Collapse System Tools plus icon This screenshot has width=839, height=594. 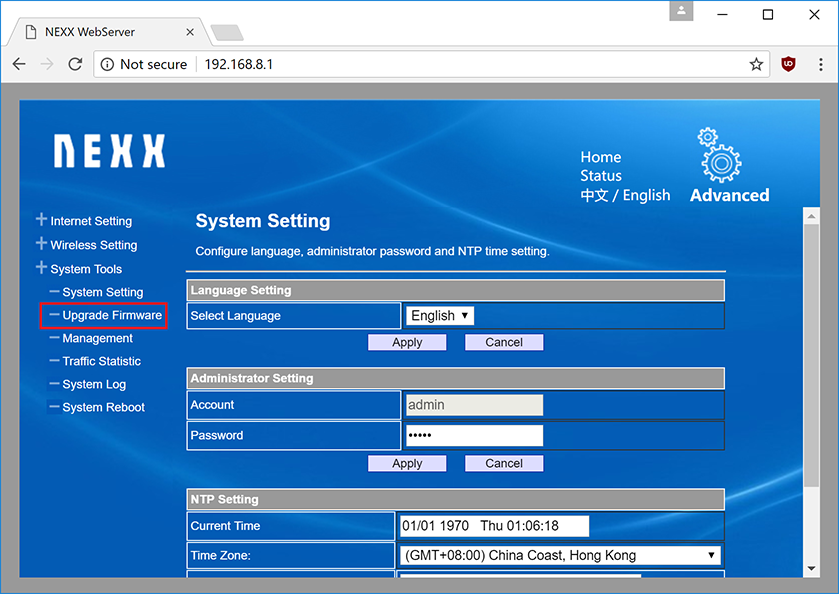click(41, 268)
